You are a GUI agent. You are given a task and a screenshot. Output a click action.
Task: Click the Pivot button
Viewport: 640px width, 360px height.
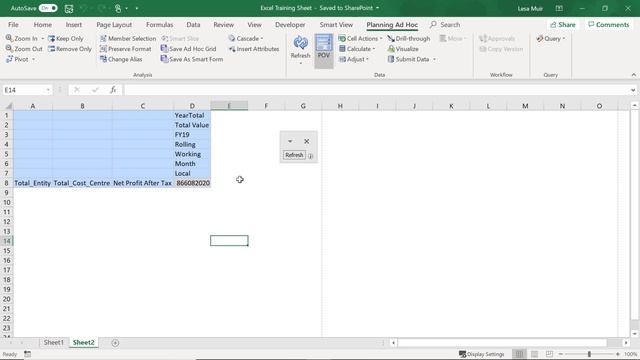coord(17,59)
